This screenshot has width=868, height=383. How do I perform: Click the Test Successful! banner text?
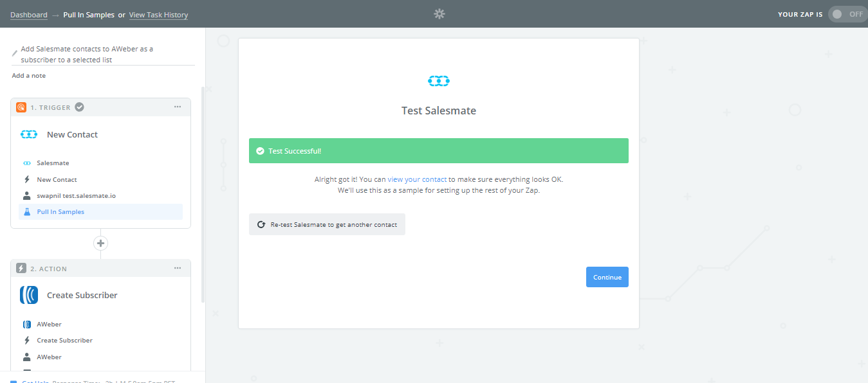pos(295,151)
